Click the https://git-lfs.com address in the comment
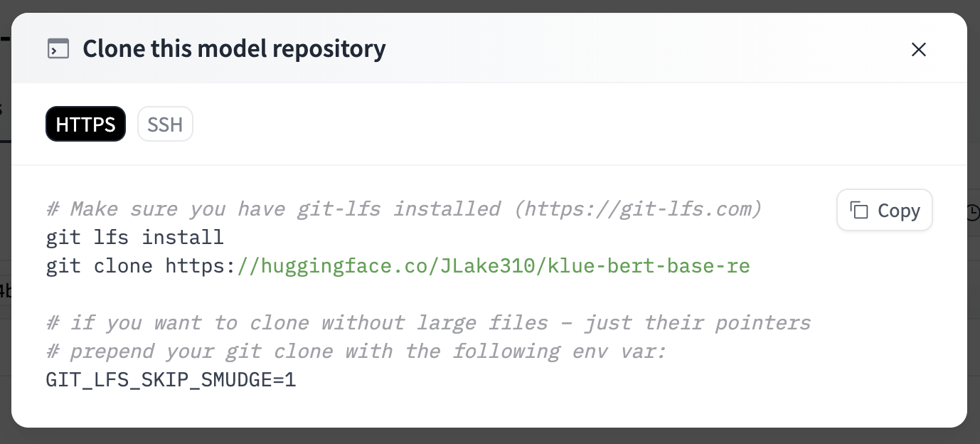 (x=638, y=209)
